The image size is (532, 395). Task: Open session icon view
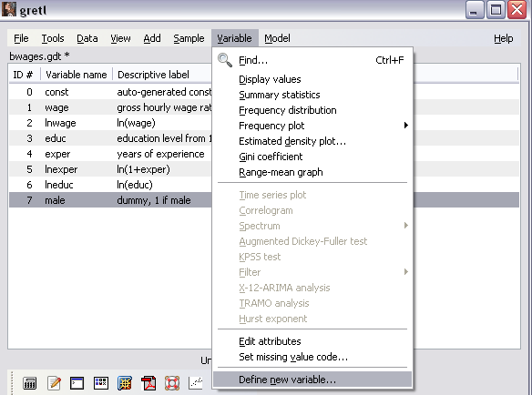(x=101, y=383)
